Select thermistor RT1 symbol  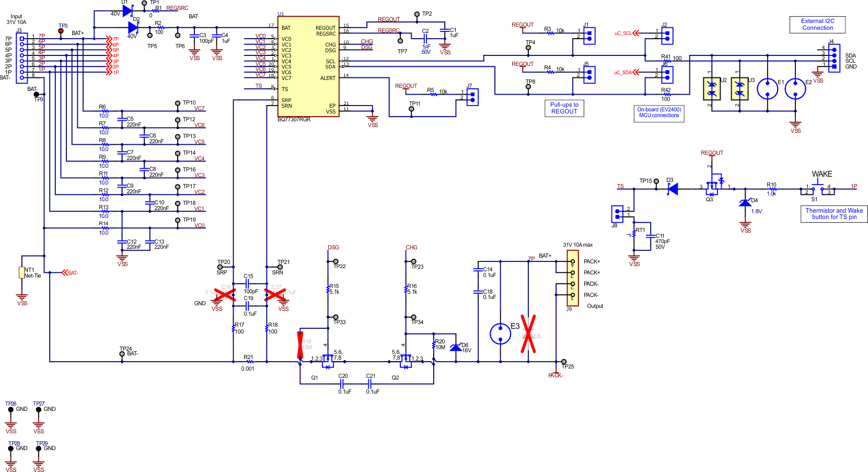click(634, 234)
